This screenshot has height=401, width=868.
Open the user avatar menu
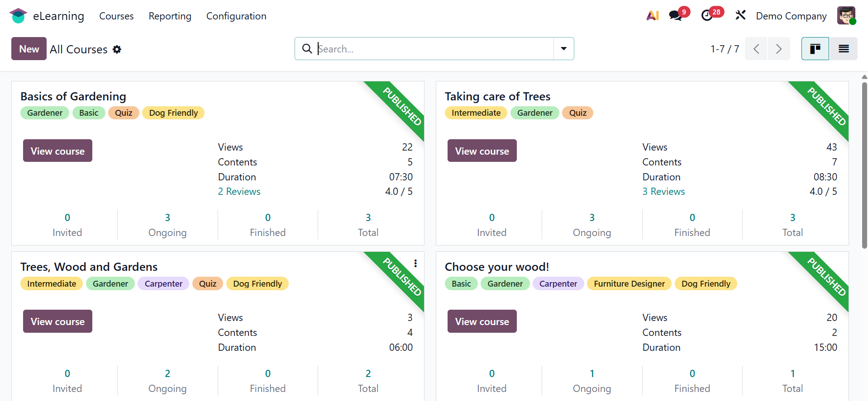click(846, 16)
